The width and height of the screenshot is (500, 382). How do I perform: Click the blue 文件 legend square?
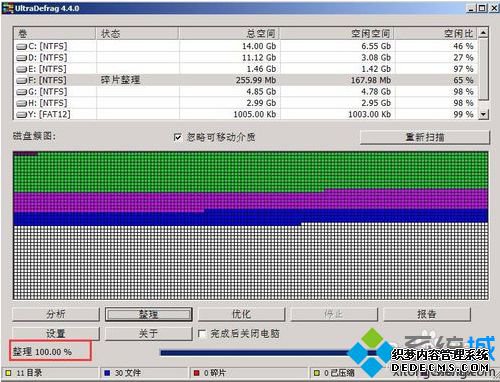[107, 373]
